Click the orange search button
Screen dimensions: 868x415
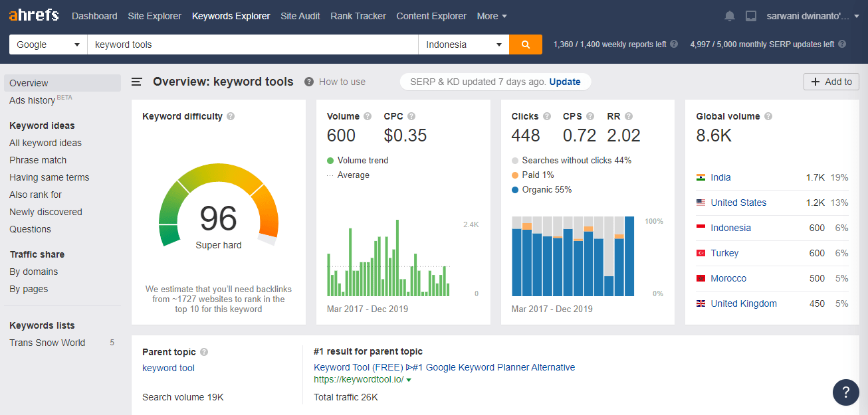[x=525, y=44]
